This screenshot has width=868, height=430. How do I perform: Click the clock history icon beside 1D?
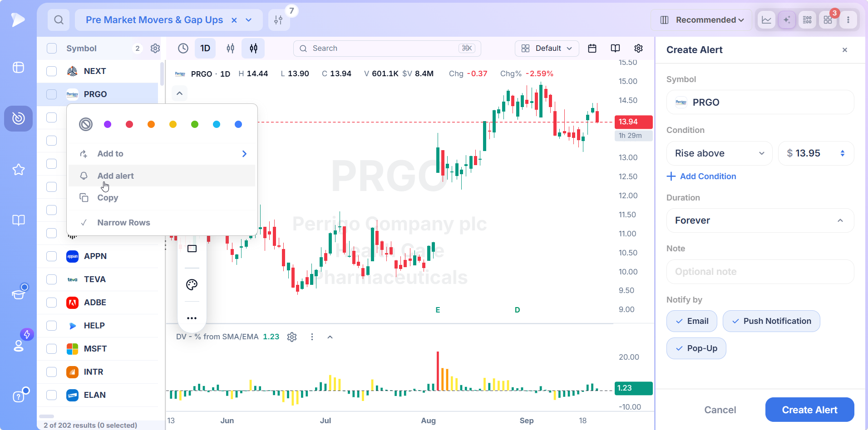click(183, 49)
